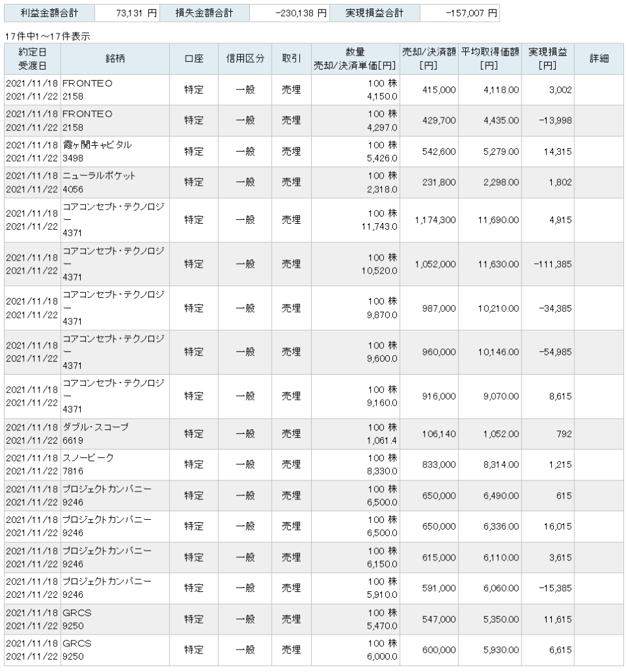Screen dimensions: 626x672
Task: Click the 約定日 受渡日 column header
Action: point(33,58)
